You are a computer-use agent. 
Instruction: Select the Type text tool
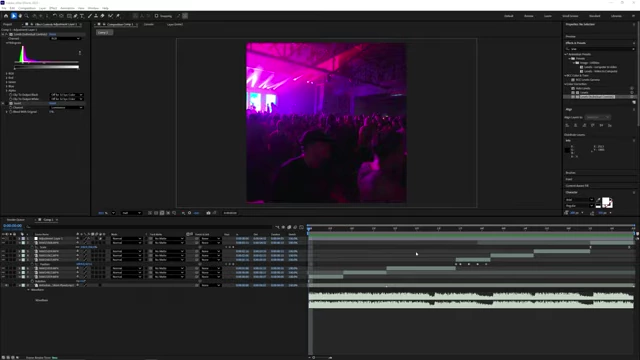point(82,16)
